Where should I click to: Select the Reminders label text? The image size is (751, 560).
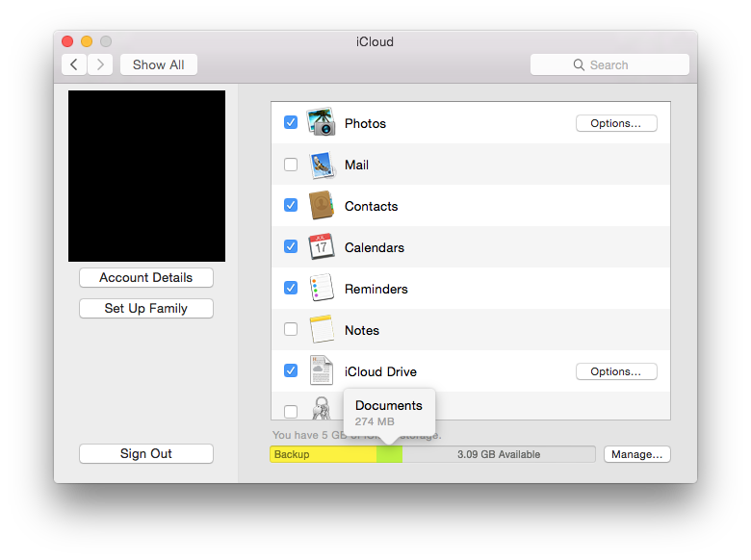tap(376, 289)
